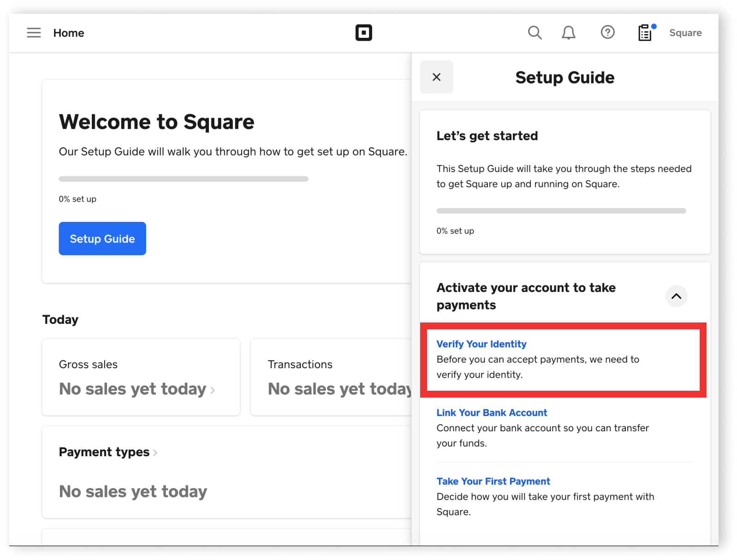Open help question mark icon
Screen dimensions: 737x560
[607, 32]
